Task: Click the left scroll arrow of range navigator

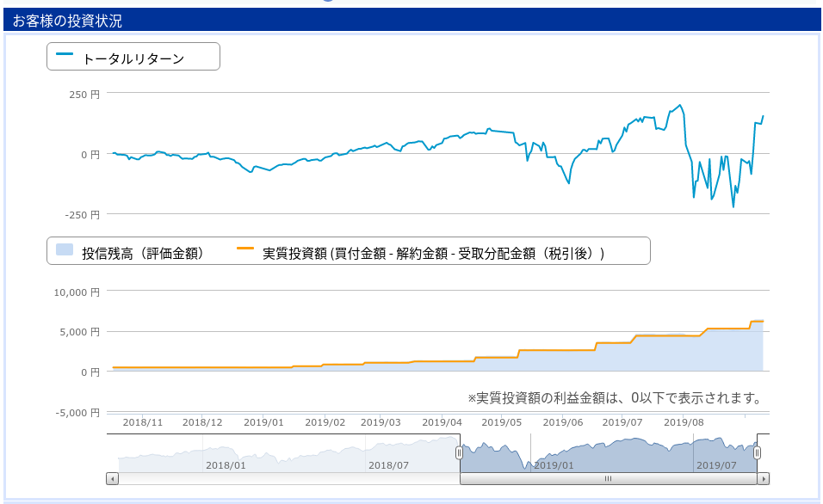Action: [112, 478]
